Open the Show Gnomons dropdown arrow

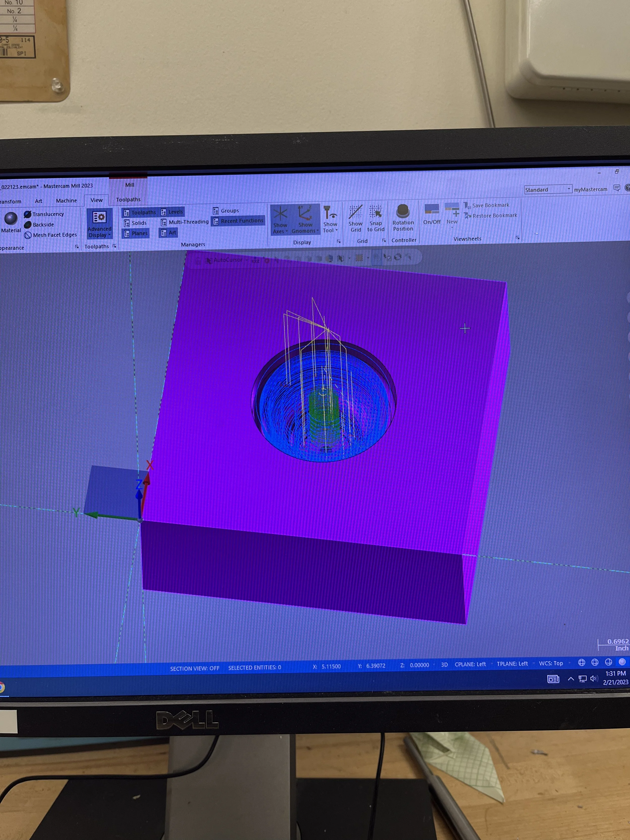click(318, 231)
